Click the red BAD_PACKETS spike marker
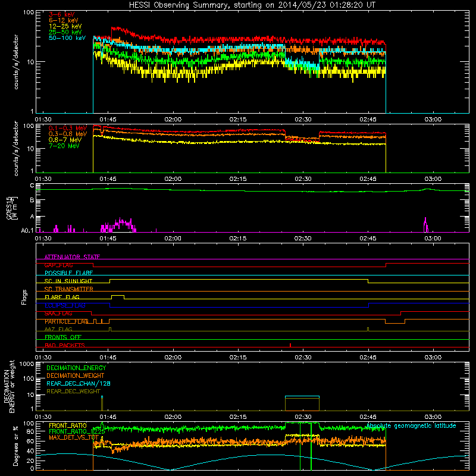This screenshot has width=476, height=476. [290, 345]
